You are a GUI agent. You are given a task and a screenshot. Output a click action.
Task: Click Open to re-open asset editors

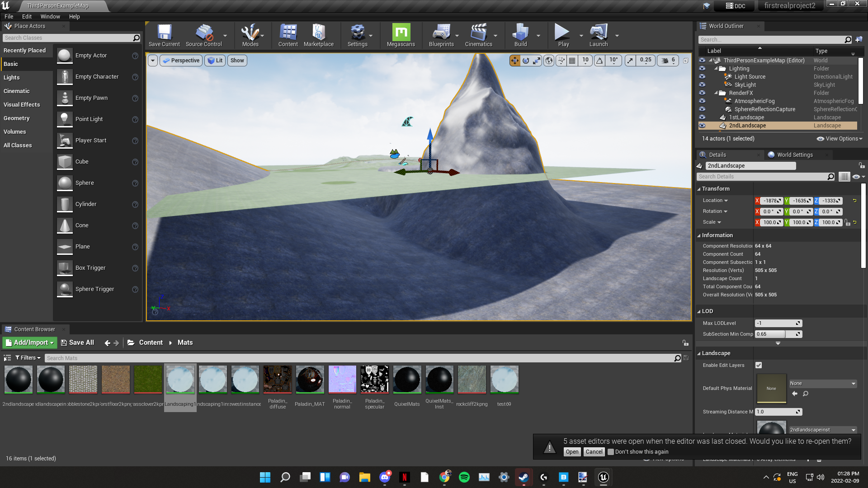point(572,452)
